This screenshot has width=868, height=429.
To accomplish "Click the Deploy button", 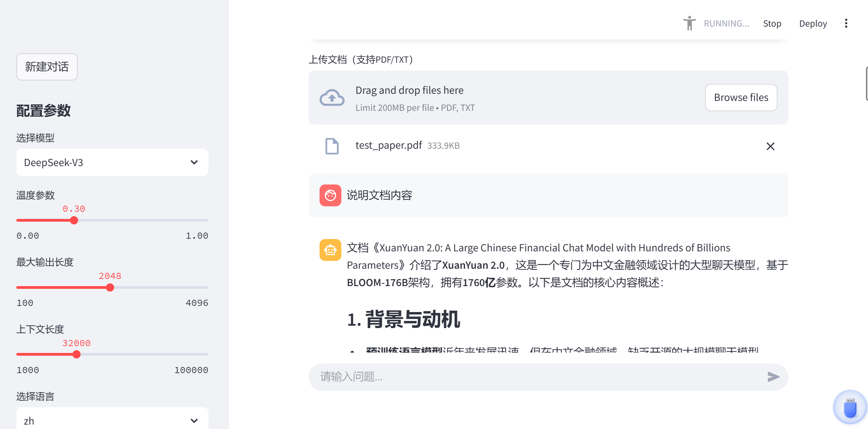I will 813,24.
